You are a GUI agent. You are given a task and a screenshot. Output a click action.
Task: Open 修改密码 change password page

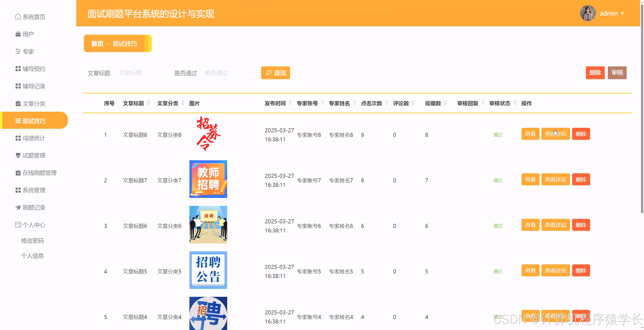pyautogui.click(x=32, y=240)
